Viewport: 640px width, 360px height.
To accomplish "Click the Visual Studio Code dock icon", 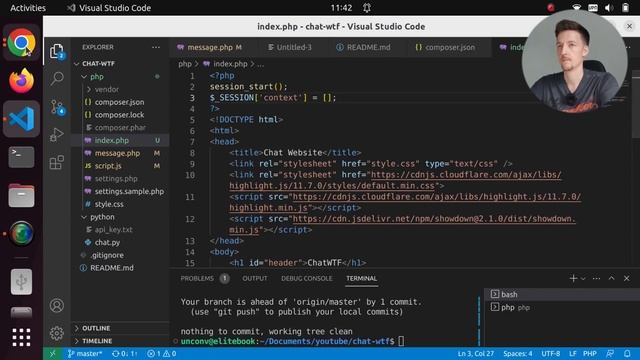I will click(x=22, y=119).
